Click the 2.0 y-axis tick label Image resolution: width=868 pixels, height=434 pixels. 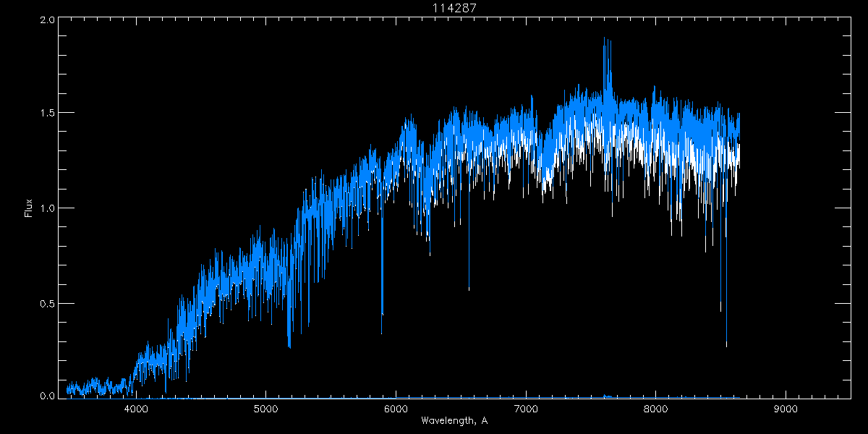[45, 20]
